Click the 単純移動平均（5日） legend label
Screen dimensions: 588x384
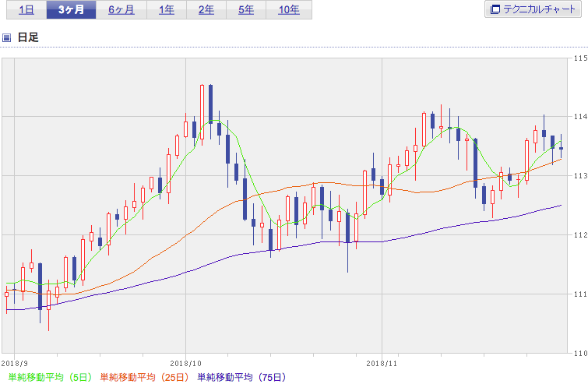[x=50, y=377]
